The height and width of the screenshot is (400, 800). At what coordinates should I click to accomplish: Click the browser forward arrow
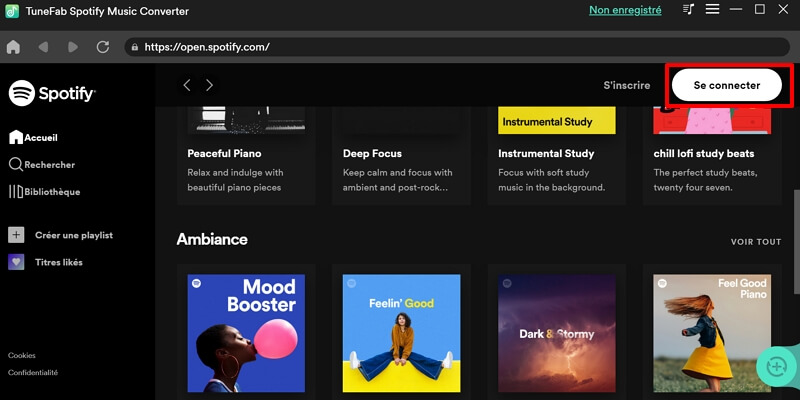coord(73,47)
